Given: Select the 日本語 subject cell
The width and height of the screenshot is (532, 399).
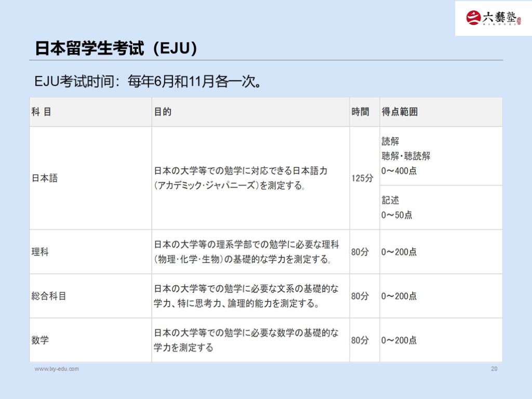Looking at the screenshot, I should coord(45,178).
